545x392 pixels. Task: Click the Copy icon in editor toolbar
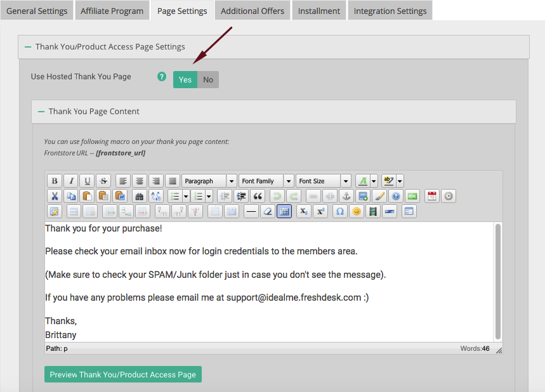click(71, 197)
